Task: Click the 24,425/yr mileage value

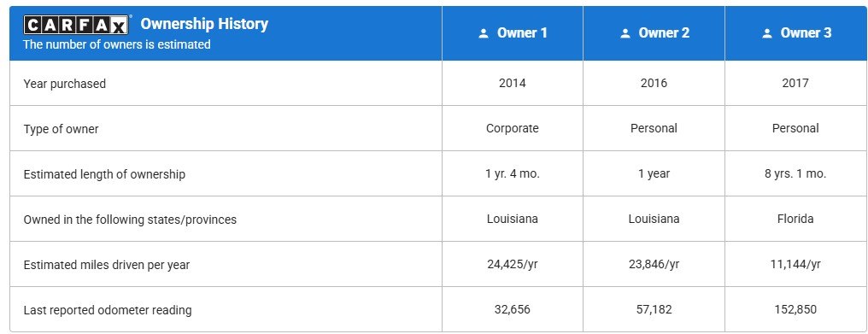Action: coord(512,264)
